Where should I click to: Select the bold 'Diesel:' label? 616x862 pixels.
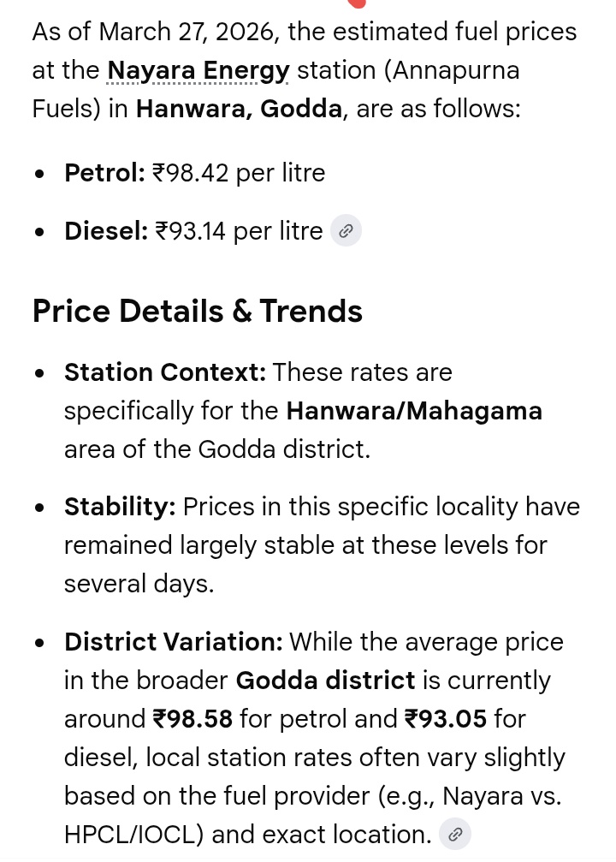point(106,231)
